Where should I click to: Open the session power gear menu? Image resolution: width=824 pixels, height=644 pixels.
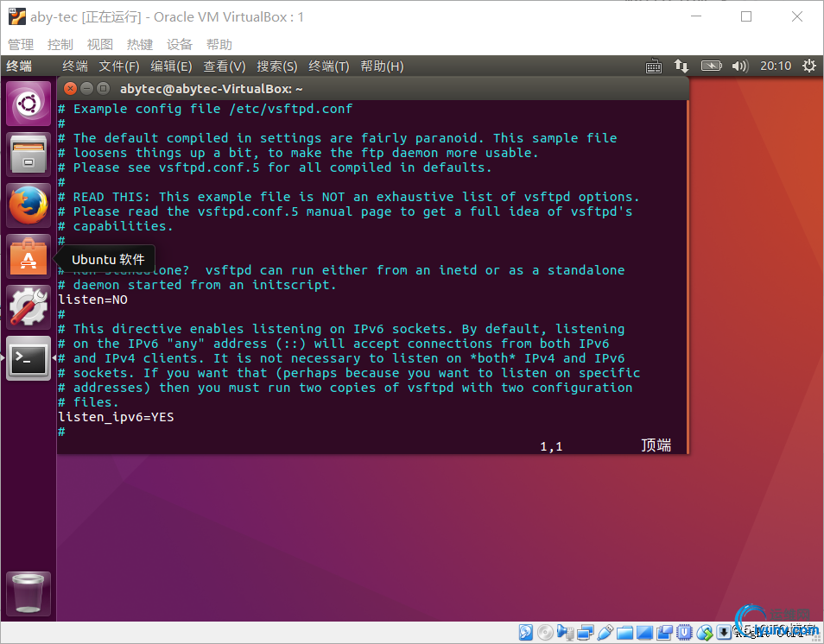[x=808, y=66]
